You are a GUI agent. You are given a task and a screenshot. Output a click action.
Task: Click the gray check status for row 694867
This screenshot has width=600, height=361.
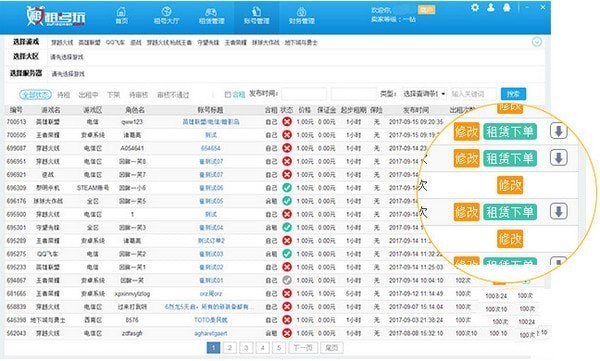click(287, 280)
